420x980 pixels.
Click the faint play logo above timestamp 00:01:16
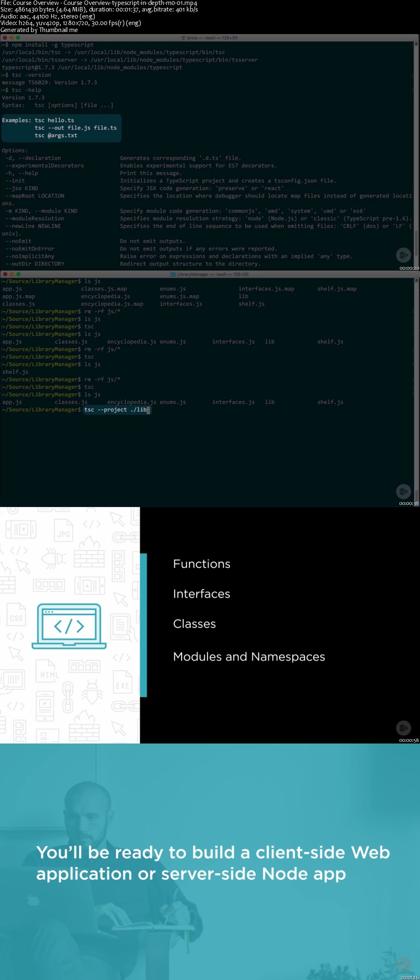click(x=404, y=964)
